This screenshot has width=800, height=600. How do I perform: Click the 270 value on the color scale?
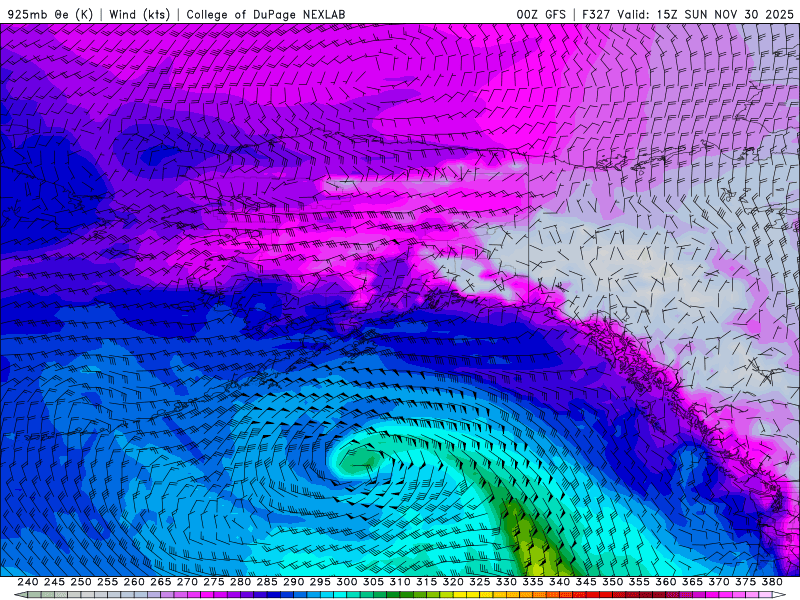[187, 582]
